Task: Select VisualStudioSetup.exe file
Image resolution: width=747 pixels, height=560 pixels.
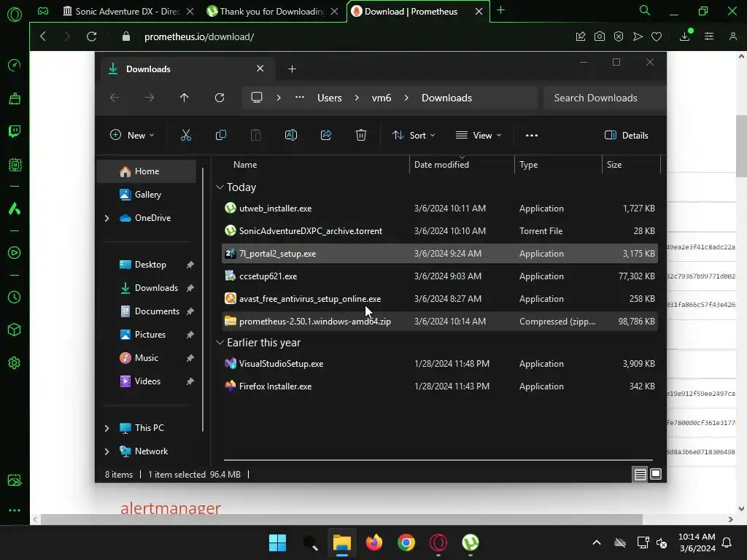Action: (440, 364)
